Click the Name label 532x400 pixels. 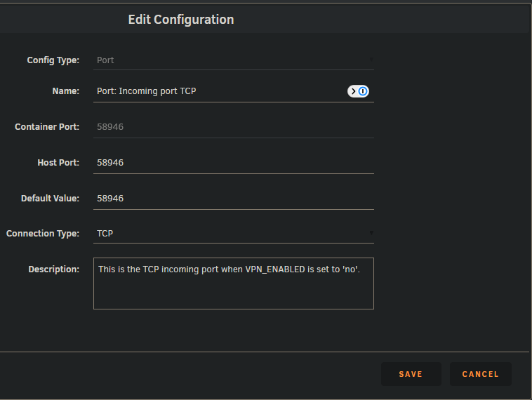click(65, 91)
